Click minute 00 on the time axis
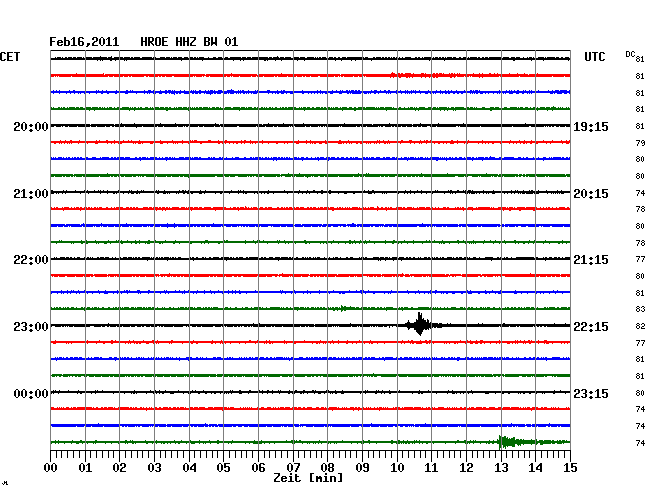The image size is (650, 494). coord(51,467)
